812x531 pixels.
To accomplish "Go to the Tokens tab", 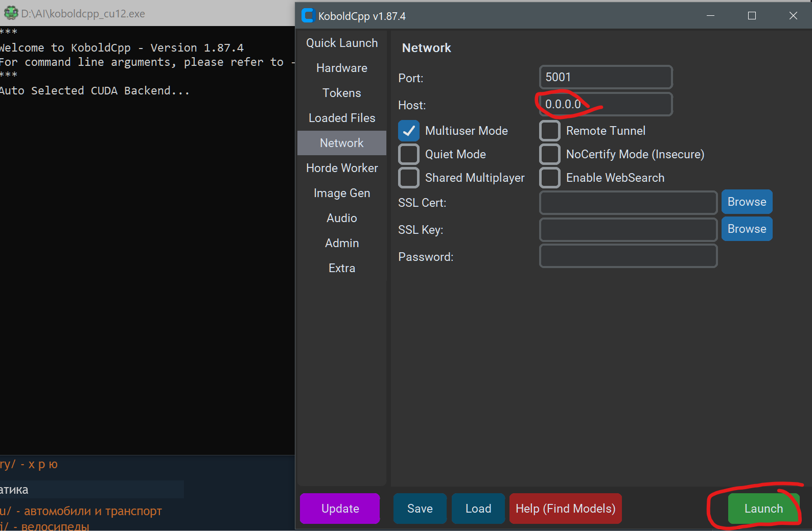I will click(x=342, y=93).
